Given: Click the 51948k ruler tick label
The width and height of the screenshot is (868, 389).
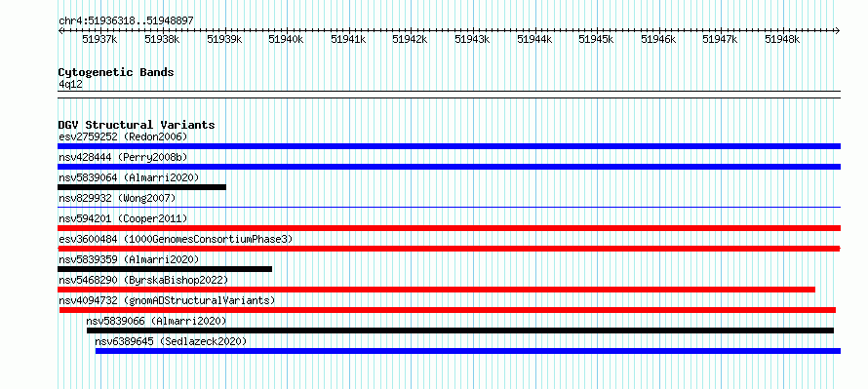Looking at the screenshot, I should pos(783,39).
